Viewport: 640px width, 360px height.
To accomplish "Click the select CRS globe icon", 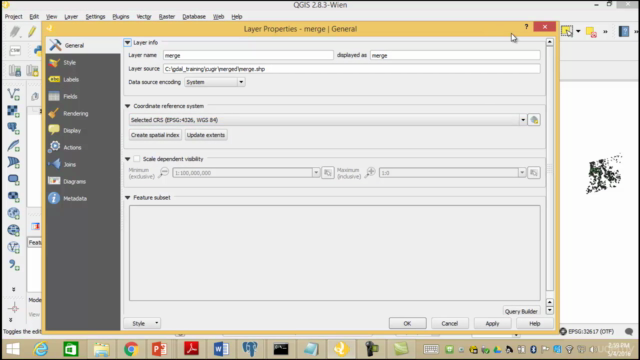I will (x=534, y=120).
